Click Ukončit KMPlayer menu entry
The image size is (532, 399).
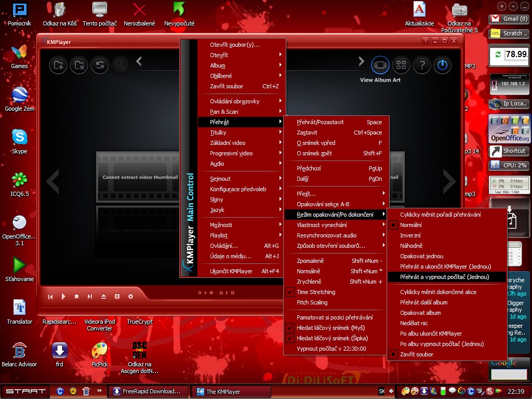[231, 271]
